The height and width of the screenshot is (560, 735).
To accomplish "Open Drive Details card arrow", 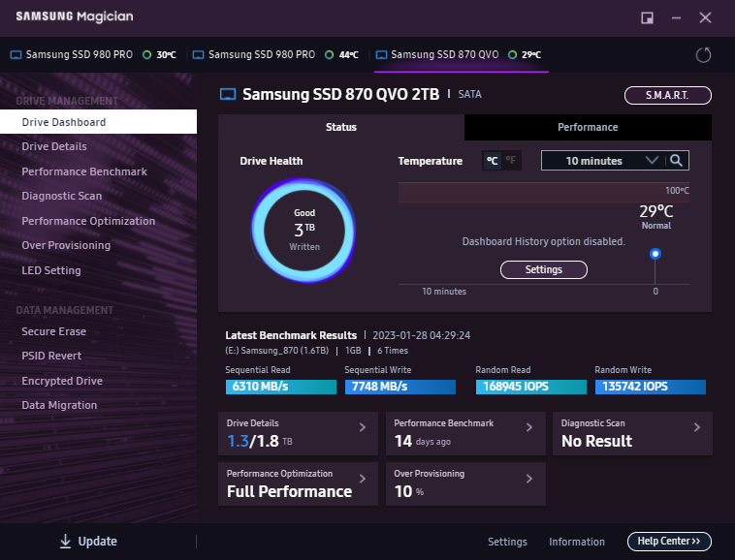I will point(363,427).
